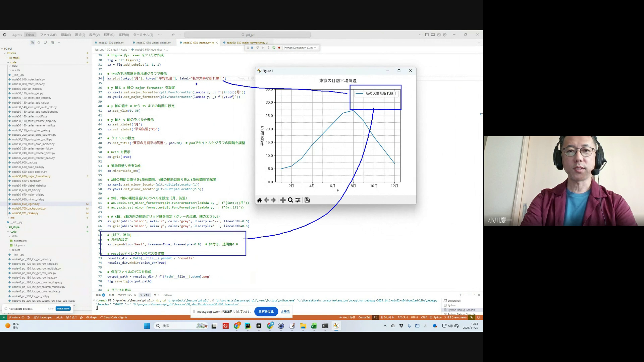Toggle the notifications bell in status bar
Image resolution: width=644 pixels, height=362 pixels.
[x=479, y=317]
